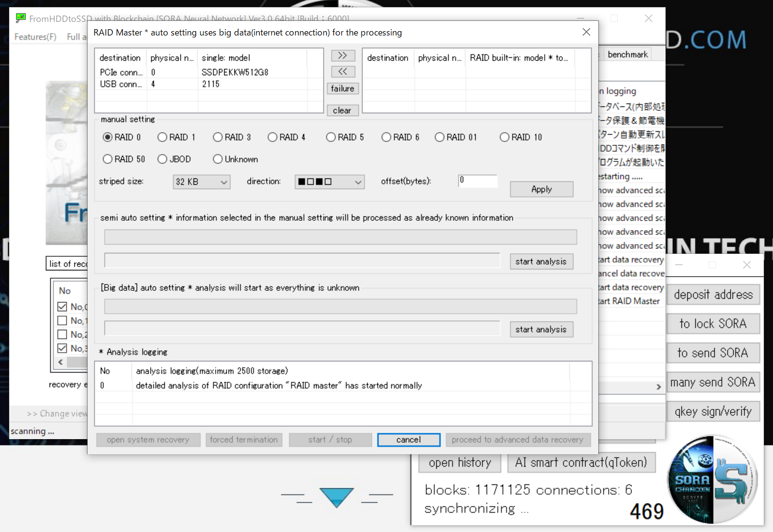Select the JBOD radio option

(163, 159)
